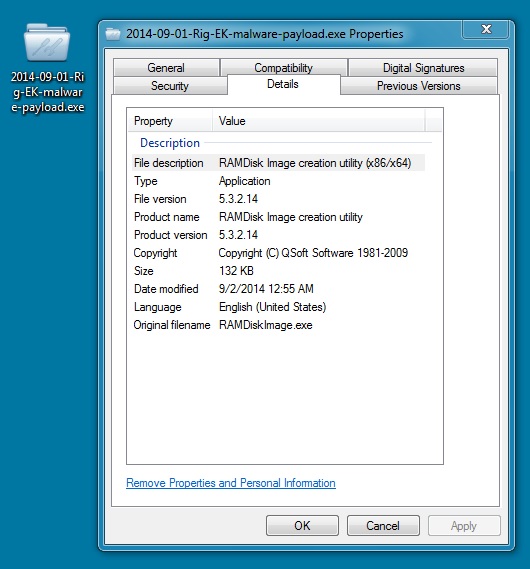This screenshot has width=530, height=569.
Task: Click the Property column header
Action: tap(170, 121)
